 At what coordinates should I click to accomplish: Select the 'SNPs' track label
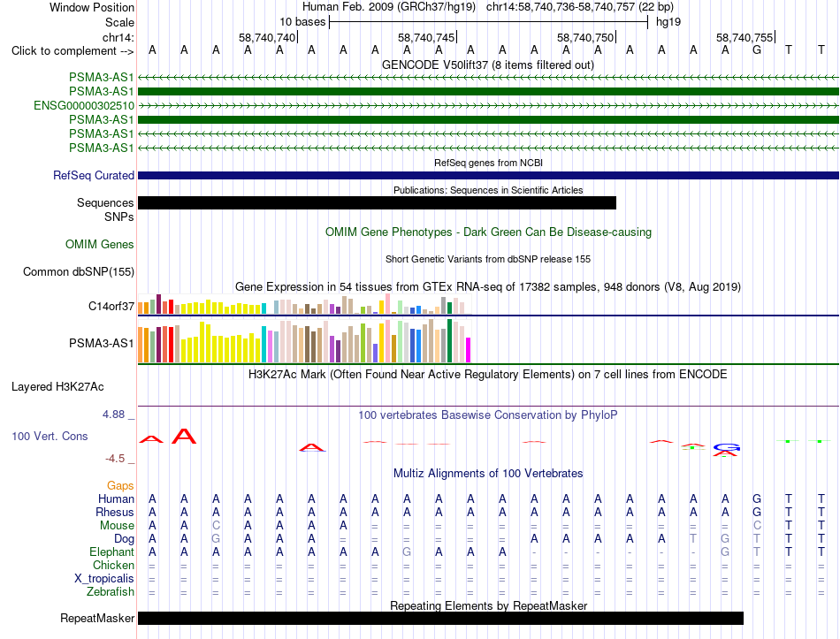pyautogui.click(x=119, y=217)
